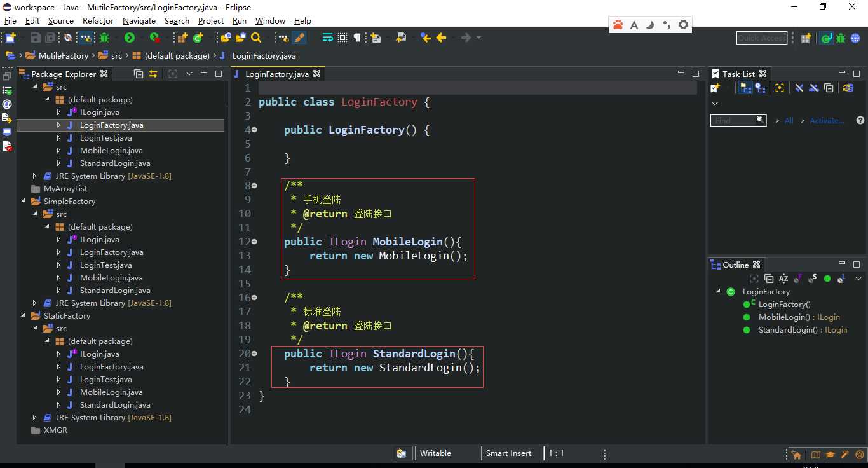The width and height of the screenshot is (868, 468).
Task: Open the Refactor menu
Action: (x=98, y=20)
